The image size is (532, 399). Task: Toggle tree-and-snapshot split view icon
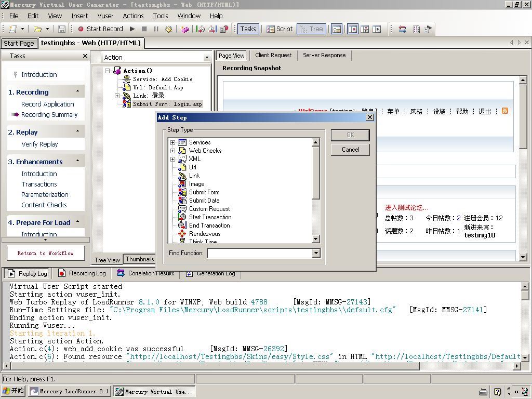click(365, 29)
